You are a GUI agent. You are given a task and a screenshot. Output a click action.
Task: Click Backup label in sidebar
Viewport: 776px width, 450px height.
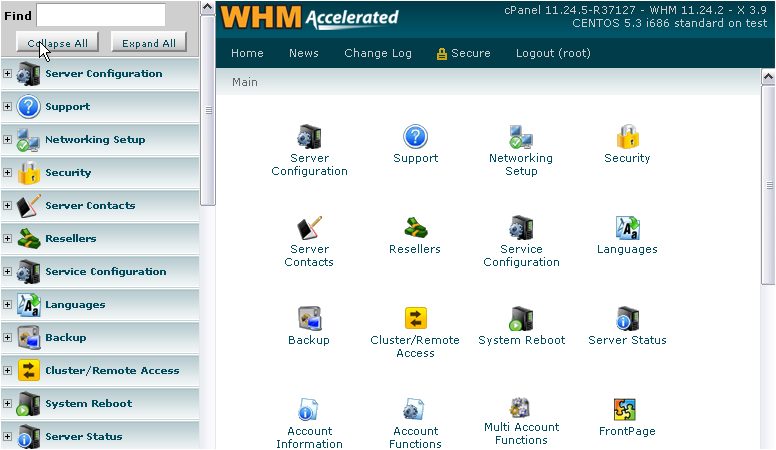[65, 338]
